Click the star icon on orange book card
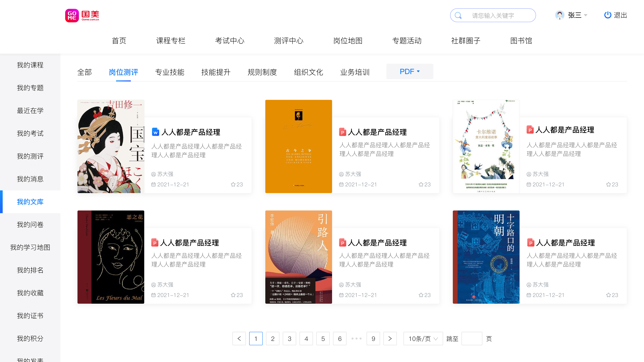Image resolution: width=644 pixels, height=362 pixels. coord(421,184)
